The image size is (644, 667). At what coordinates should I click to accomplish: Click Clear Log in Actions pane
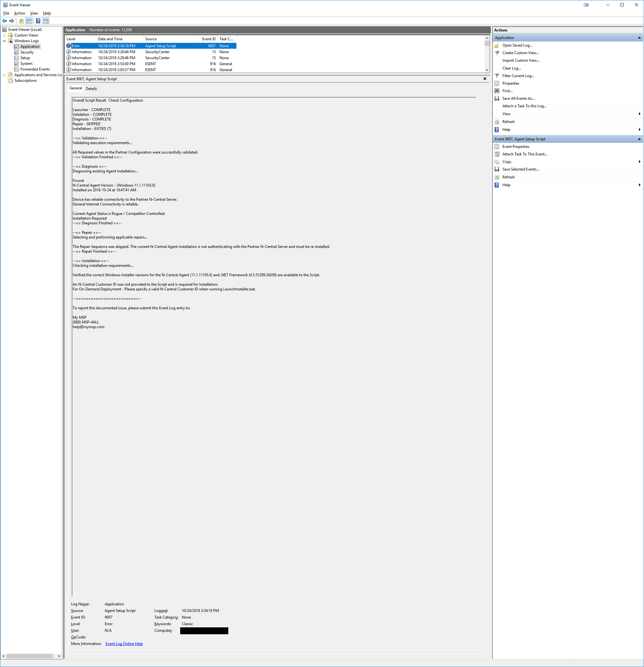pyautogui.click(x=511, y=68)
